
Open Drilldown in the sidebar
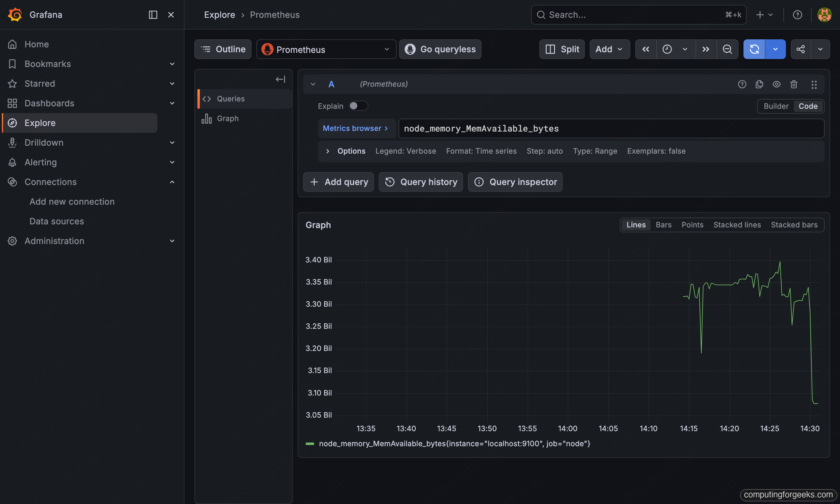[44, 143]
